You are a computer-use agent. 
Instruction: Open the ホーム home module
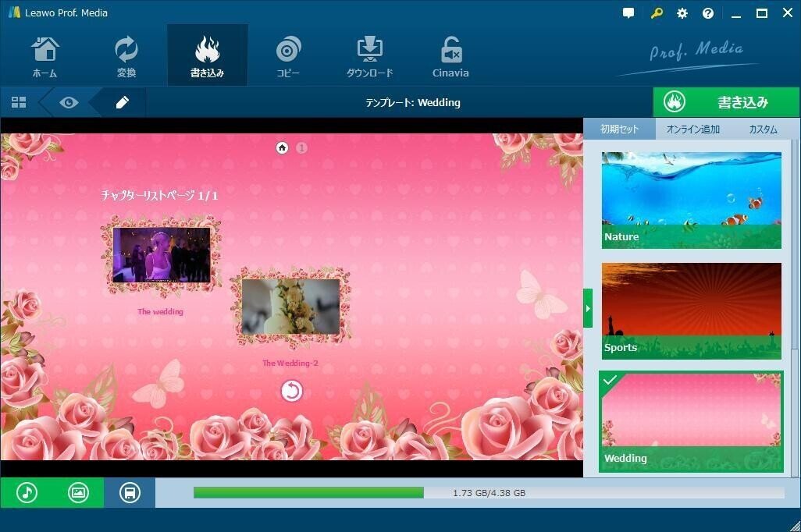click(45, 56)
